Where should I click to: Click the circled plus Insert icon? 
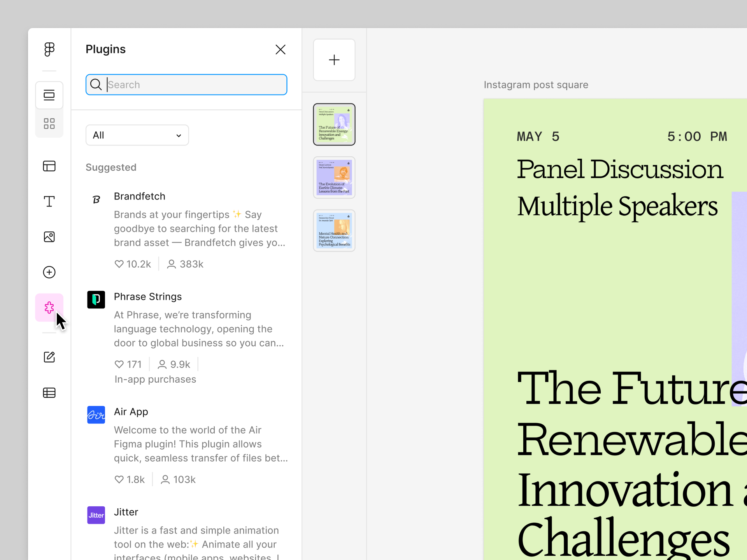point(49,272)
